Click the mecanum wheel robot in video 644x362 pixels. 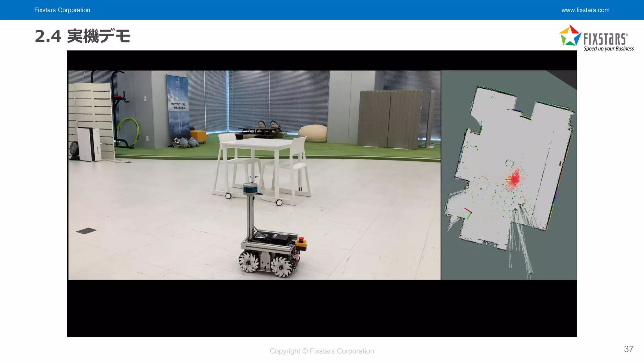[270, 248]
